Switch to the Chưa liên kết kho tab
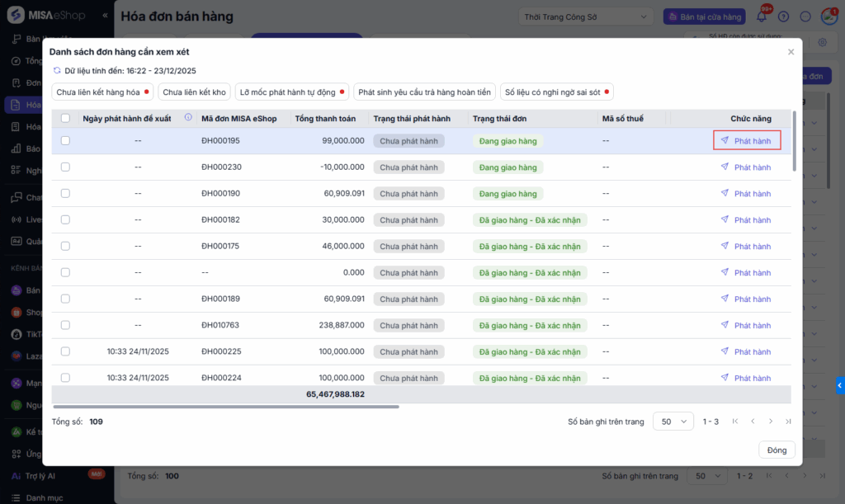Screen dimensions: 845x504 coord(195,92)
